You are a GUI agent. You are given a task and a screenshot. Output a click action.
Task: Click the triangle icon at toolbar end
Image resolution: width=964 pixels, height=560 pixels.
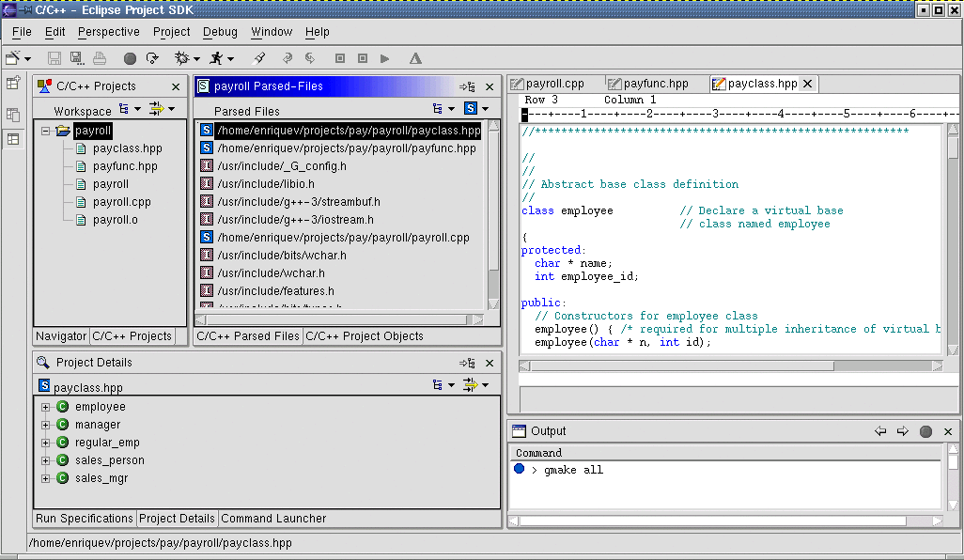tap(415, 58)
